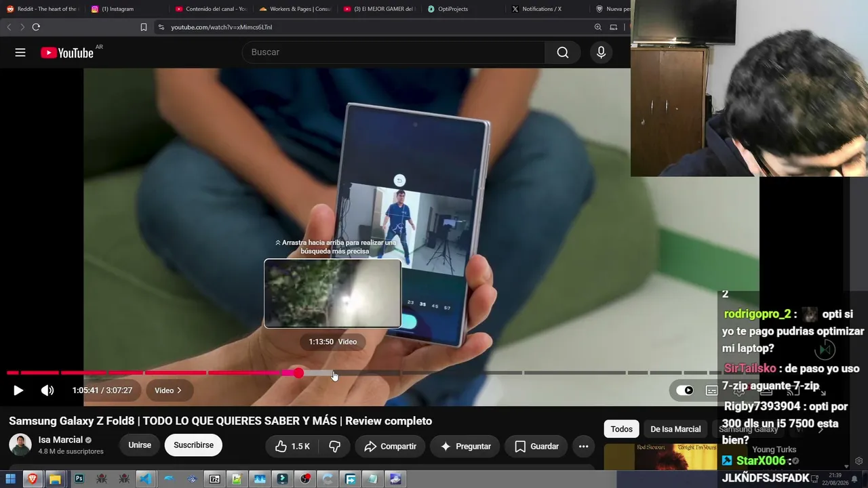This screenshot has width=868, height=488.
Task: Click the seek preview thumbnail above the progress bar
Action: (x=332, y=293)
